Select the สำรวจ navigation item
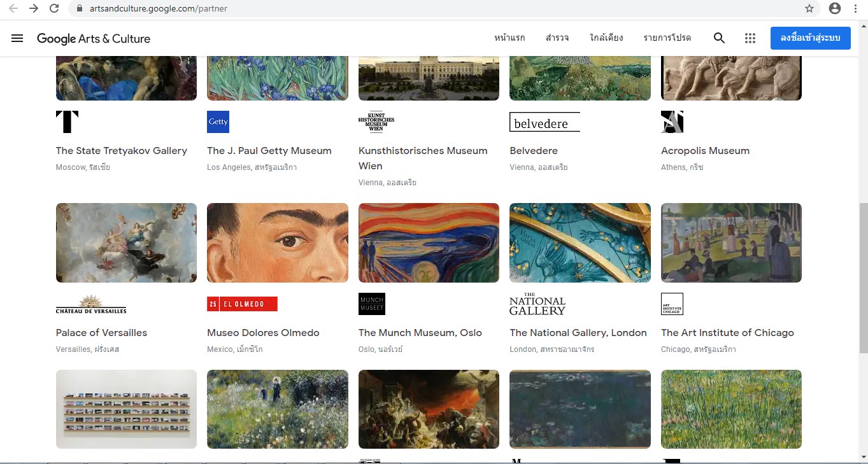Screen dimensions: 868x464 pos(557,38)
